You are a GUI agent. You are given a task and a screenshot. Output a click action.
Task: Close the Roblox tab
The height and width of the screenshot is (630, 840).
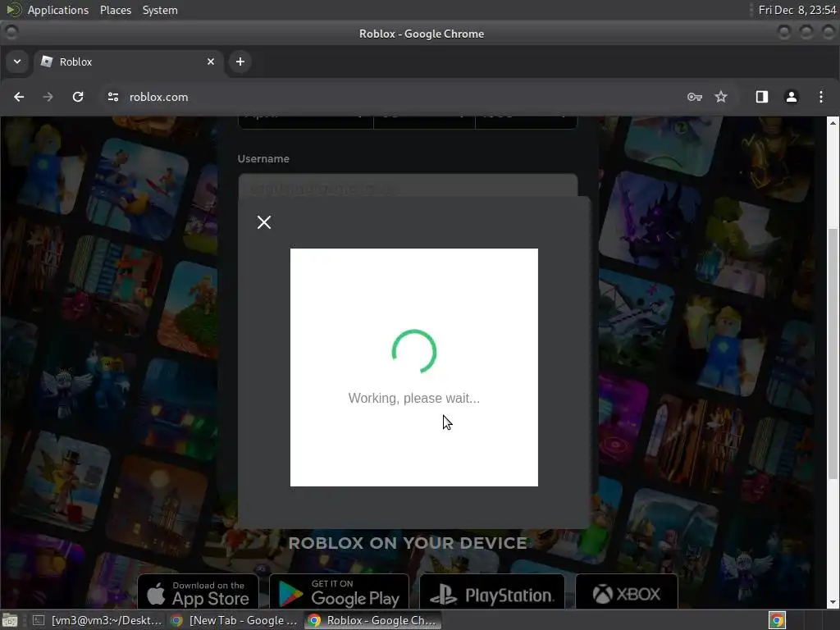[x=211, y=62]
